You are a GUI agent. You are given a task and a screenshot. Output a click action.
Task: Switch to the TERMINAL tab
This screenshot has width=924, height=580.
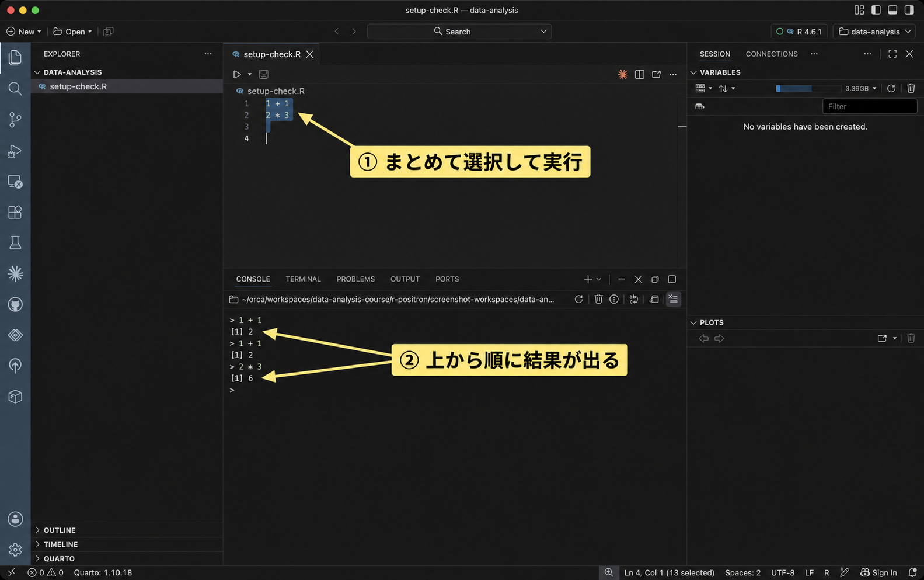coord(303,279)
